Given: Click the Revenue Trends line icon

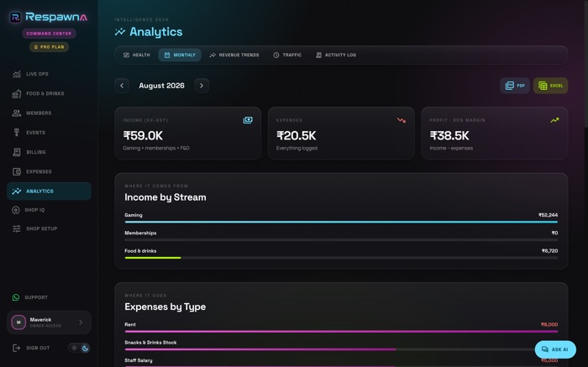Looking at the screenshot, I should [213, 55].
